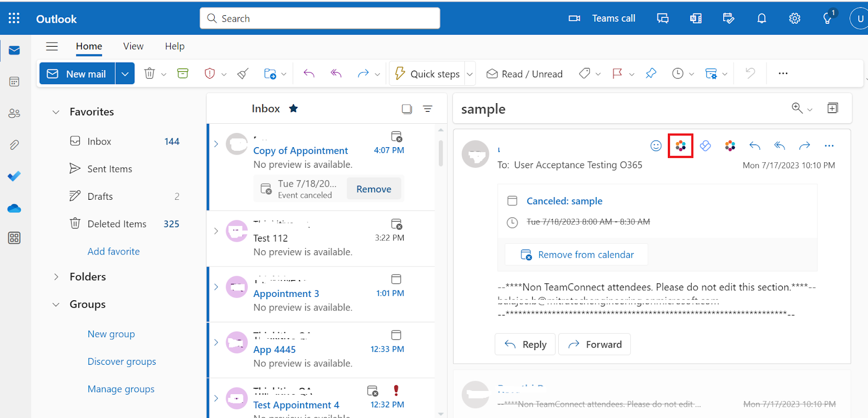
Task: Open the Flag dropdown arrow
Action: [x=631, y=74]
